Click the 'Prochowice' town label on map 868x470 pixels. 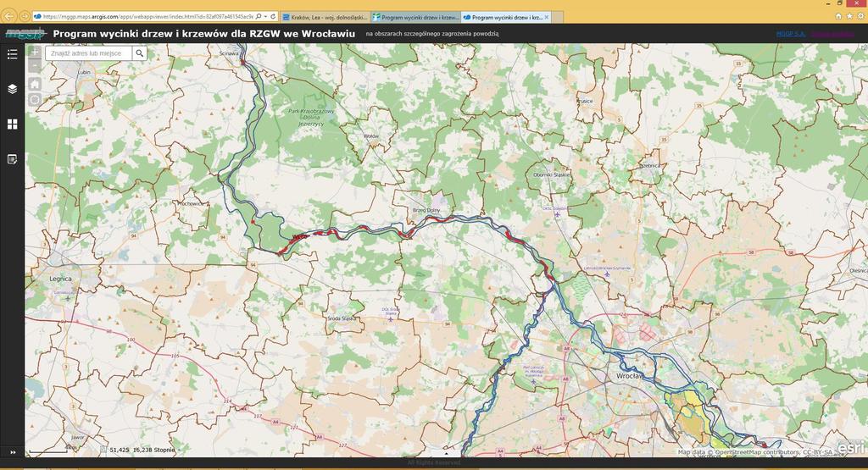point(191,204)
